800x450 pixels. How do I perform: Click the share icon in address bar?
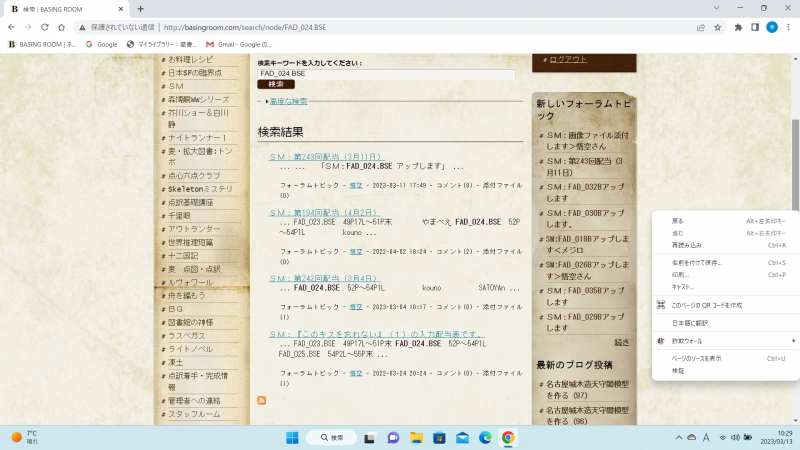701,27
